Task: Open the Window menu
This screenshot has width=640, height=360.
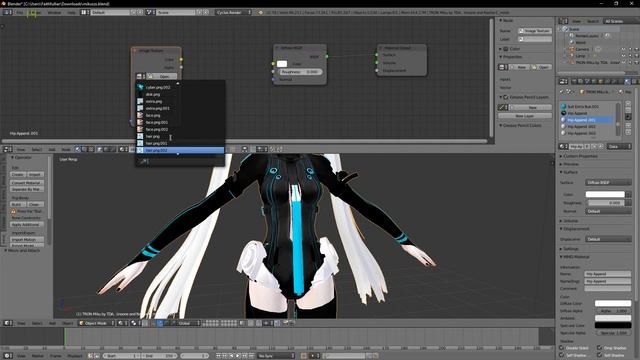Action: click(54, 13)
